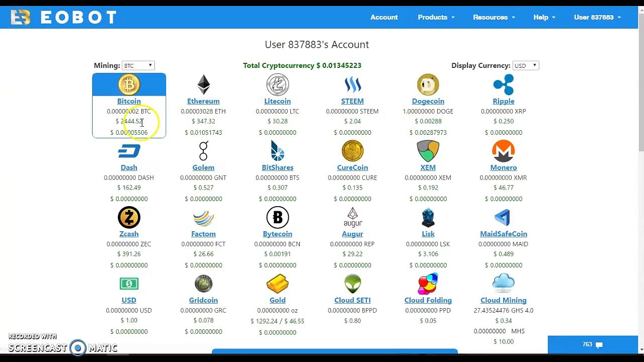The width and height of the screenshot is (644, 362).
Task: Click Total Cryptocurrency $ 0.01345223 text
Action: 302,65
